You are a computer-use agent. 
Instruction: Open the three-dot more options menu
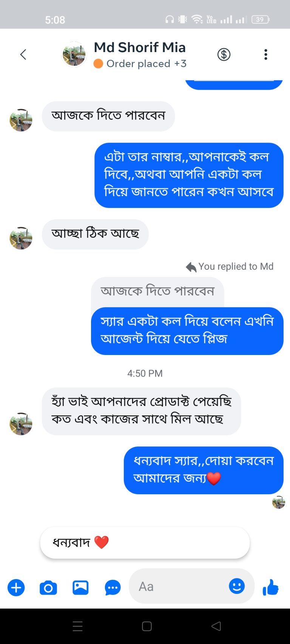coord(266,55)
